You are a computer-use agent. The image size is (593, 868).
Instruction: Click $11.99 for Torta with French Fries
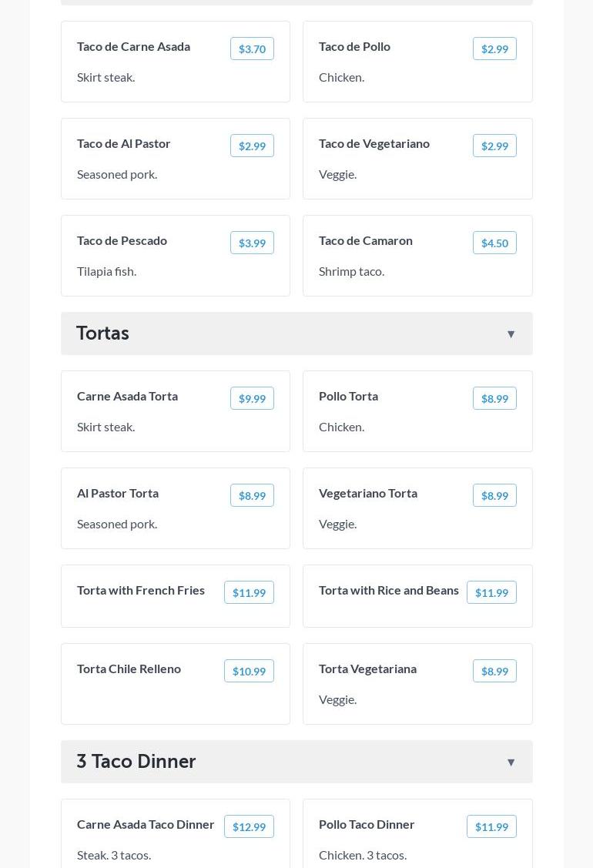[249, 593]
